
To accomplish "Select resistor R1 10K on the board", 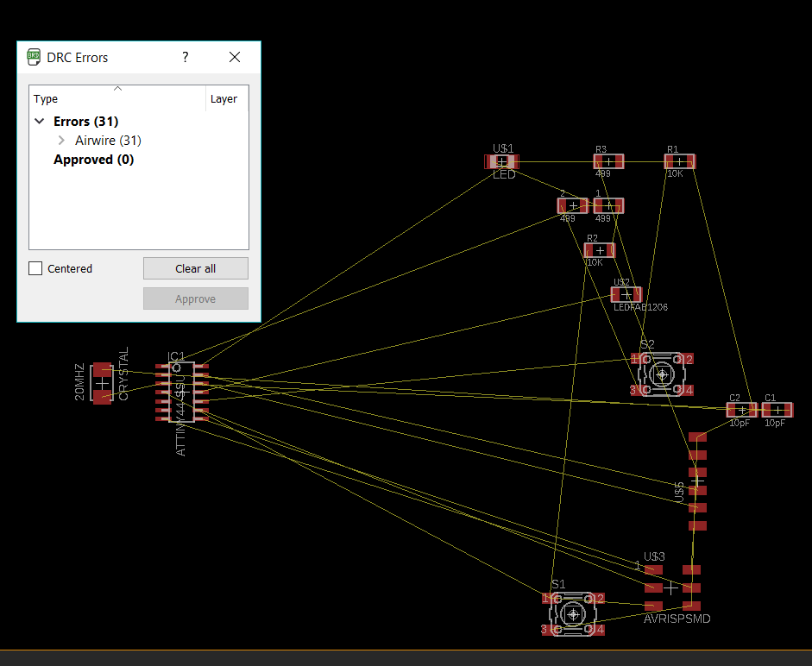I will pos(679,161).
